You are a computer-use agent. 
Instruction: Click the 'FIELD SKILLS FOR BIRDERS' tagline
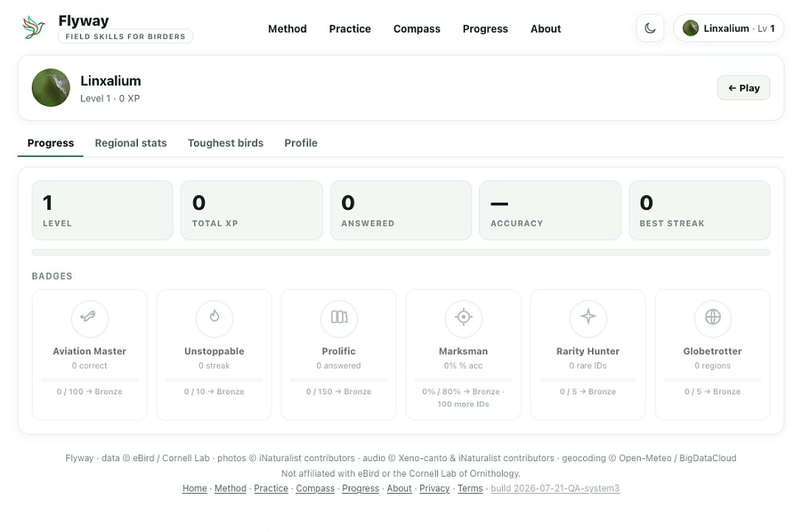tap(125, 36)
